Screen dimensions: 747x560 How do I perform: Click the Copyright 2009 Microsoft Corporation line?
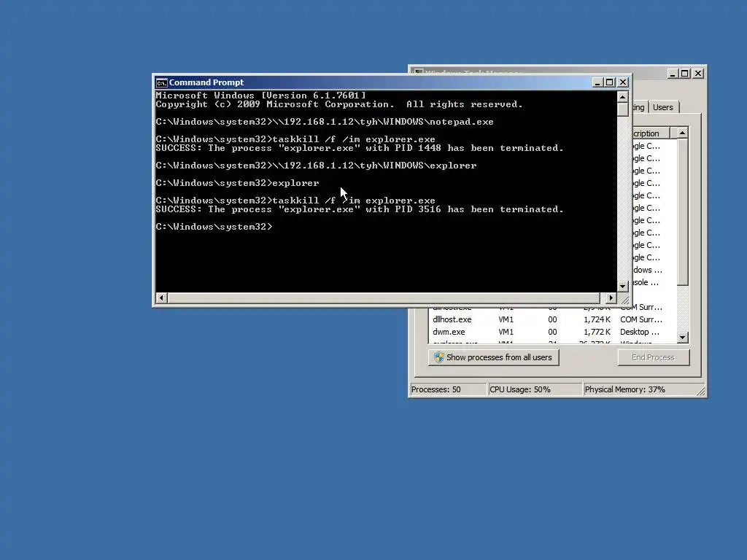[338, 104]
